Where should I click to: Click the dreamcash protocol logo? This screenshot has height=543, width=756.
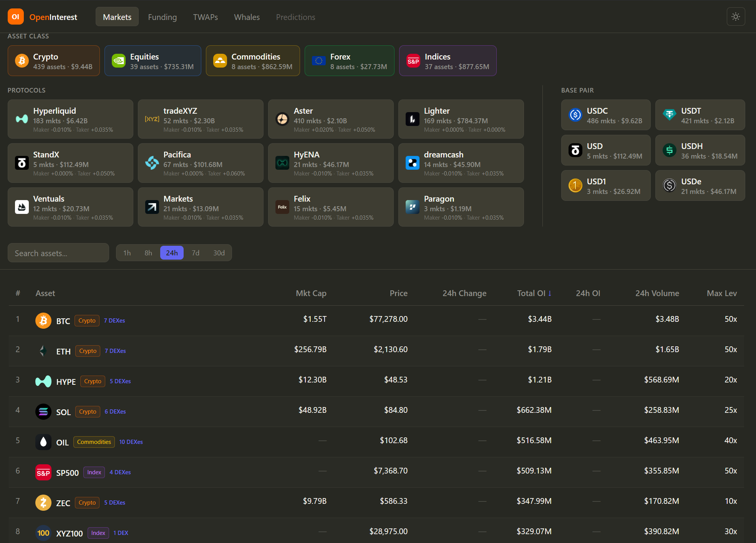[x=413, y=163]
